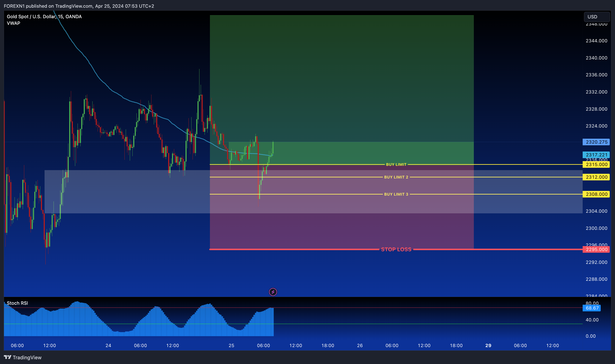This screenshot has height=364, width=615.
Task: Click the TradingView logo at bottom left
Action: coord(22,357)
